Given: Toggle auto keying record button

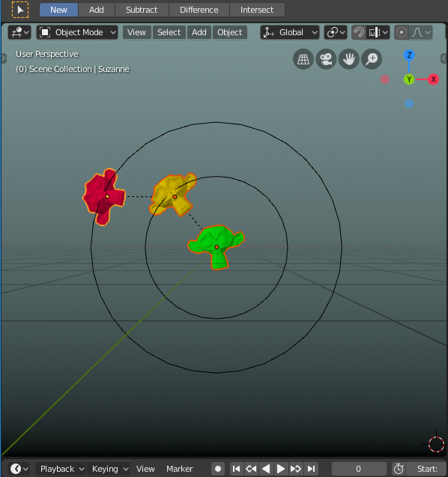Looking at the screenshot, I should click(x=217, y=469).
